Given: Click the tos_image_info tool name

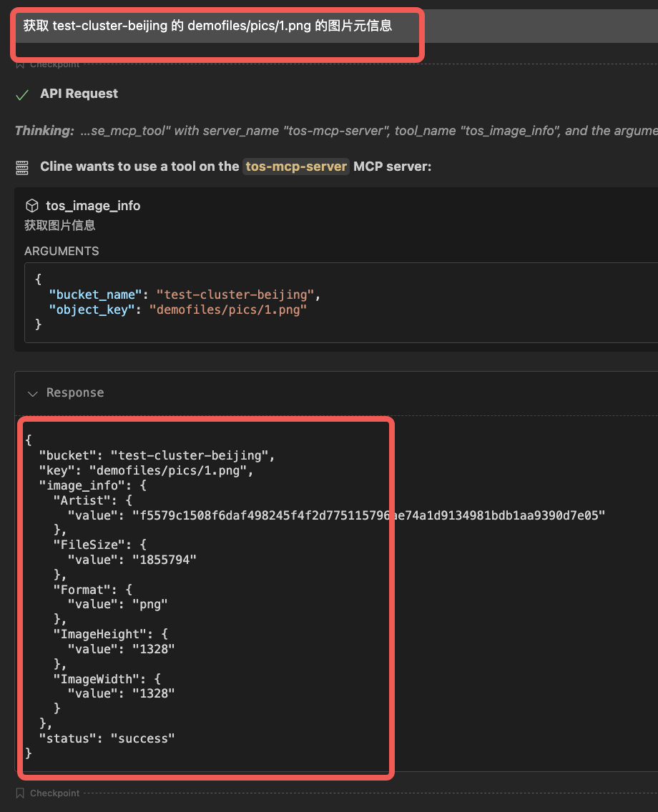Looking at the screenshot, I should pyautogui.click(x=93, y=206).
